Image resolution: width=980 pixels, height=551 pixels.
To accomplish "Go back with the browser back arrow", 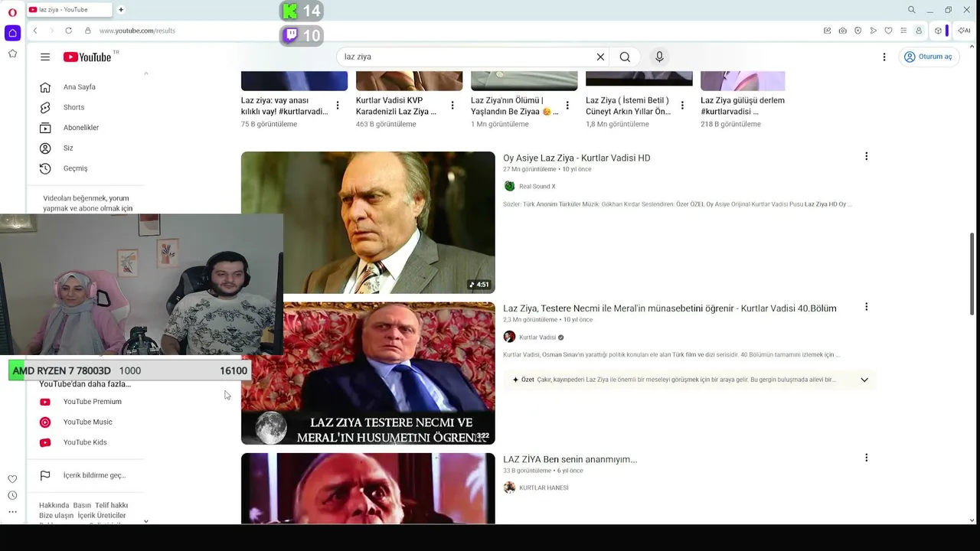I will pos(35,31).
